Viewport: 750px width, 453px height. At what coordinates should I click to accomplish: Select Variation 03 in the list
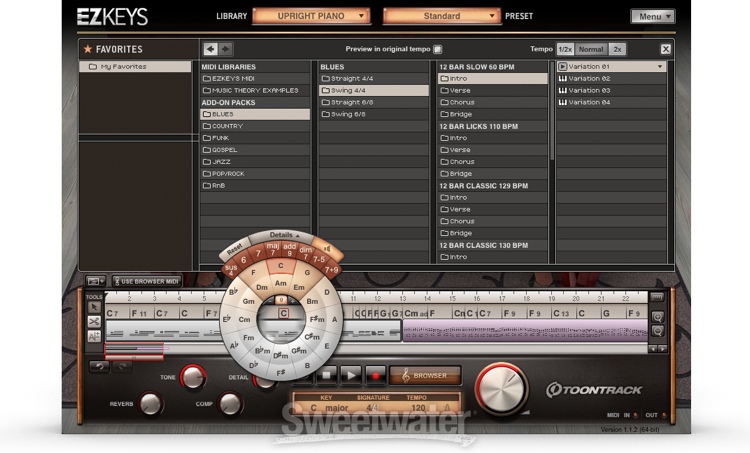coord(612,90)
